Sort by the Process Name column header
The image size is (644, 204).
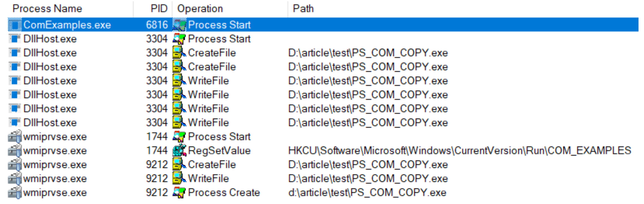pyautogui.click(x=47, y=9)
